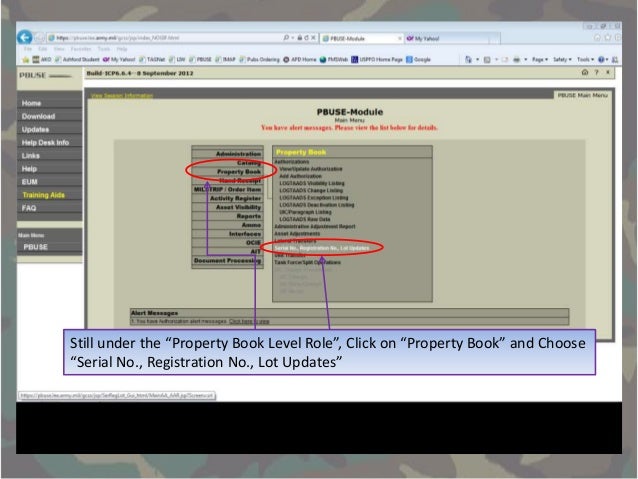
Task: Close the PBUSE-Module browser tab
Action: 399,38
